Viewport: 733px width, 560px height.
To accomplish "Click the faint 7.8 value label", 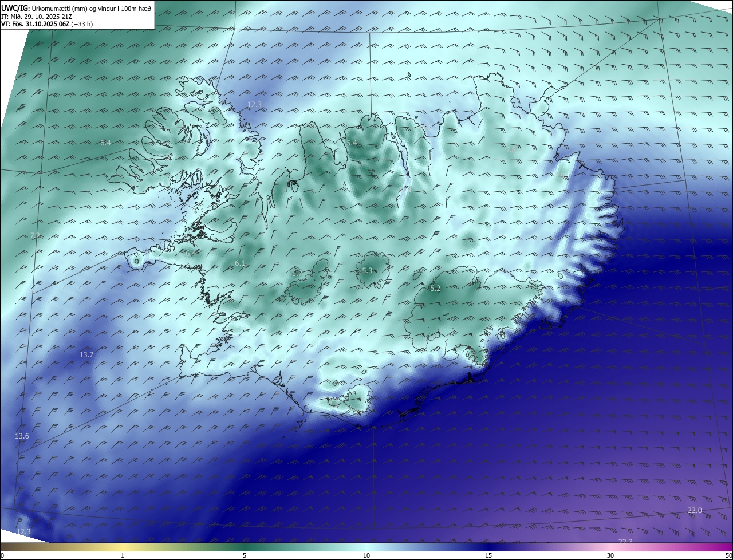I will (x=510, y=149).
